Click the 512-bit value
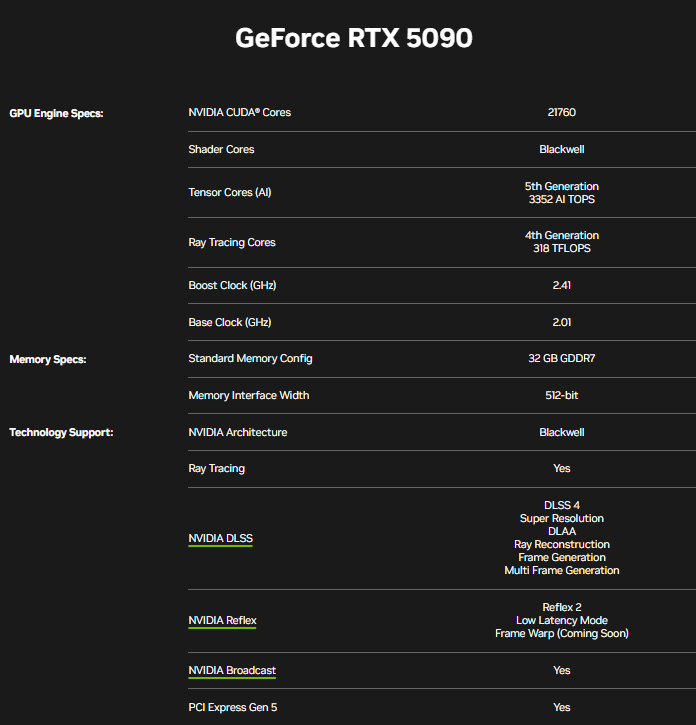This screenshot has width=696, height=725. (x=561, y=395)
